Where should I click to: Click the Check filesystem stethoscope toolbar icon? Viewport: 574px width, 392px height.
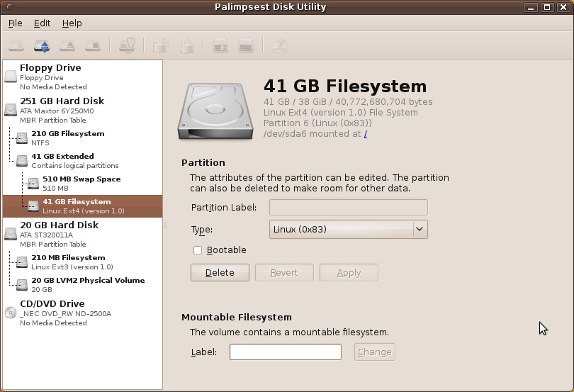(127, 46)
